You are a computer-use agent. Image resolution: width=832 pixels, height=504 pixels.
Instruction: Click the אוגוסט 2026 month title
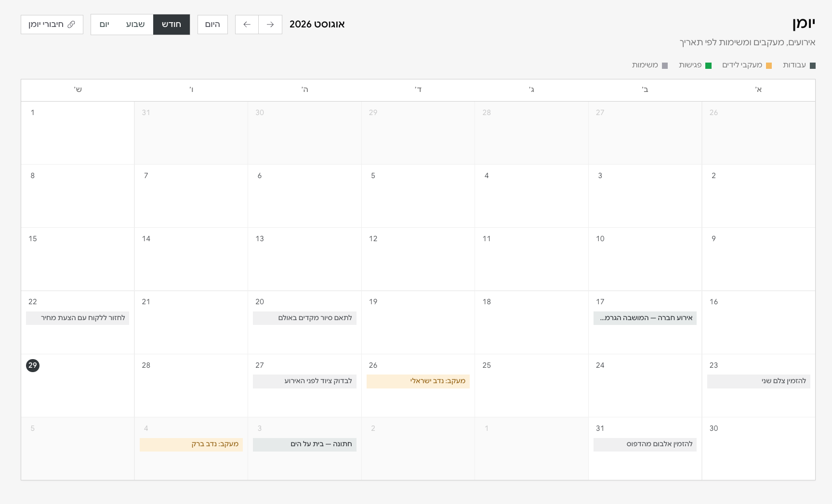317,25
